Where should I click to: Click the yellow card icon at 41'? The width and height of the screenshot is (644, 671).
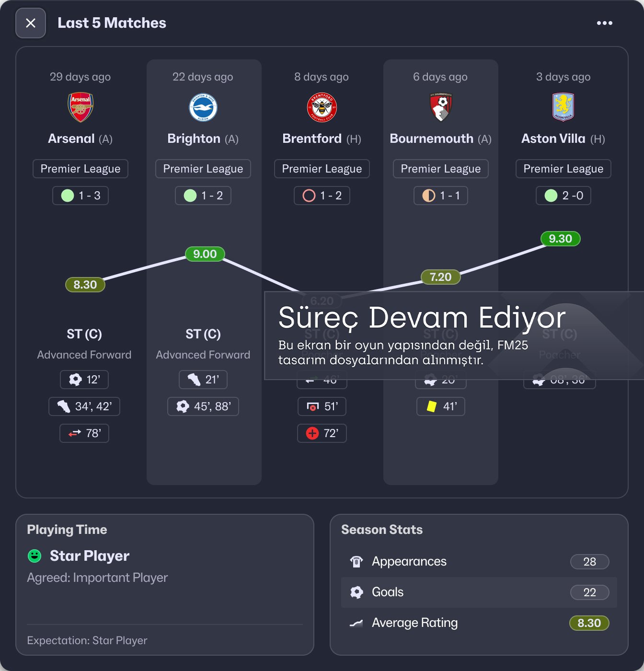432,406
